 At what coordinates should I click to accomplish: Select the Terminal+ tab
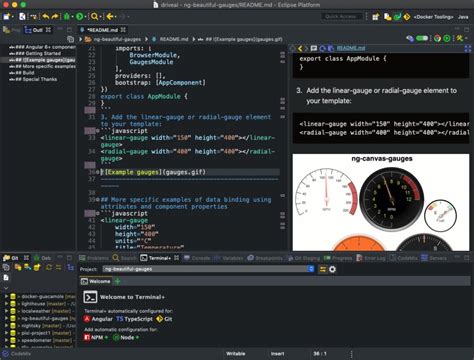point(159,258)
